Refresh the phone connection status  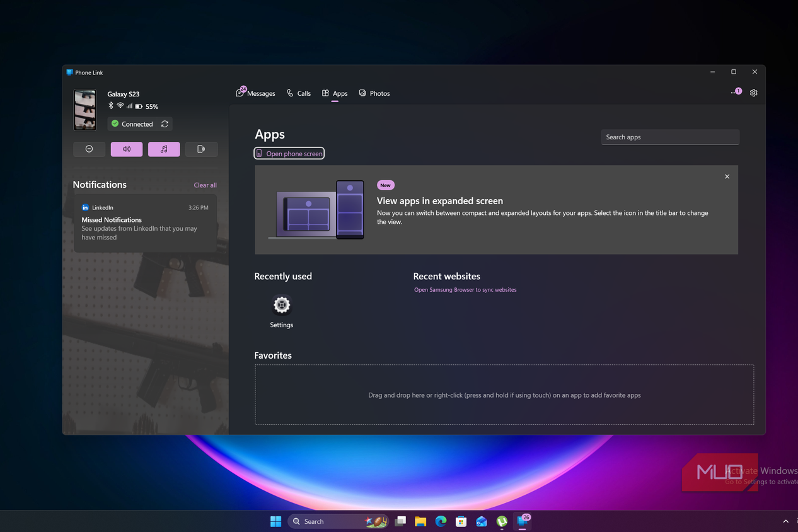coord(165,124)
